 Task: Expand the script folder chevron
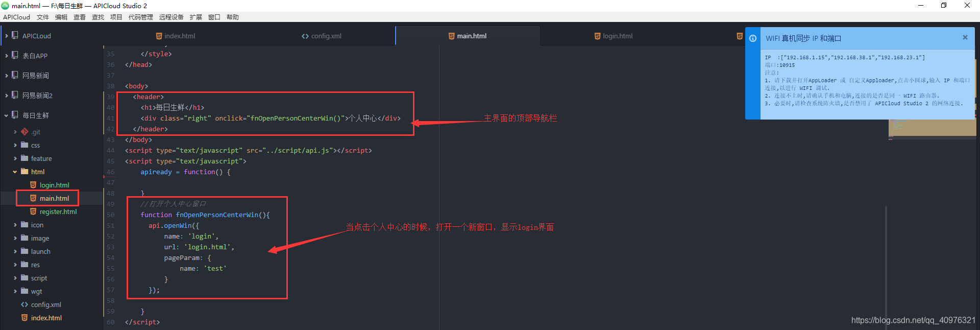[15, 278]
